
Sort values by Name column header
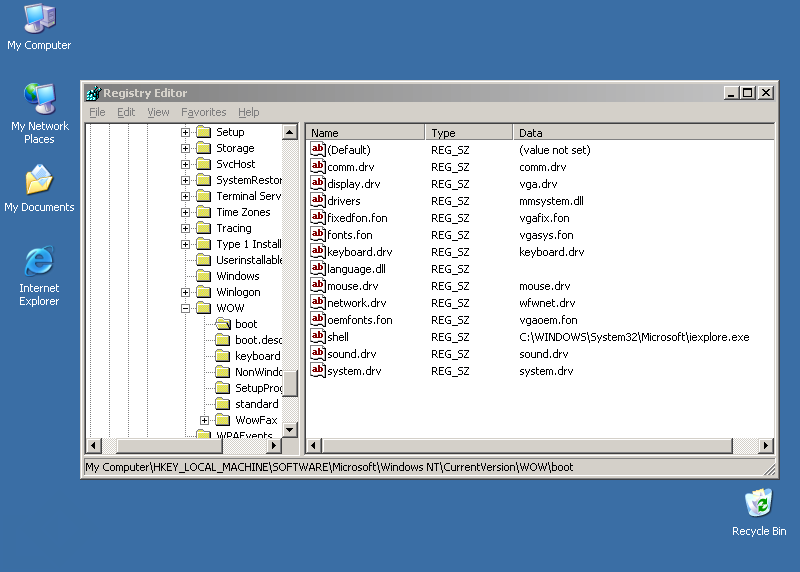365,133
